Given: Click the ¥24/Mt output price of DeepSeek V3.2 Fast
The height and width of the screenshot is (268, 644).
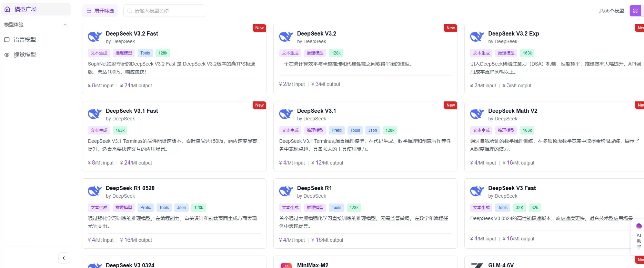Looking at the screenshot, I should (136, 86).
